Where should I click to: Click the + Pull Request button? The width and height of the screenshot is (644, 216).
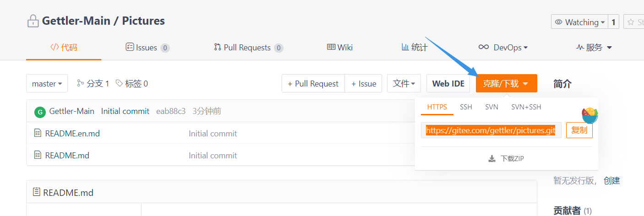coord(313,83)
